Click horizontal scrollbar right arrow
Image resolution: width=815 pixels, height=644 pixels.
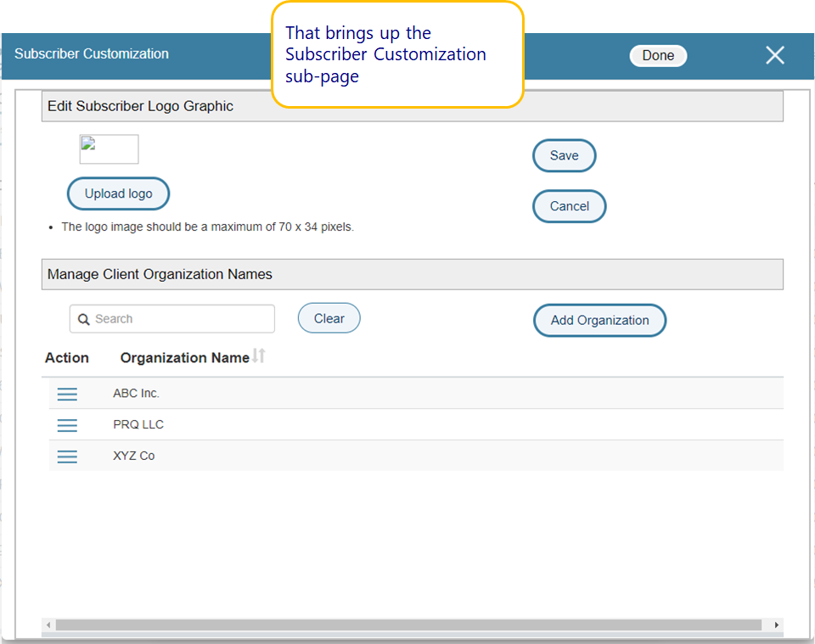click(776, 625)
